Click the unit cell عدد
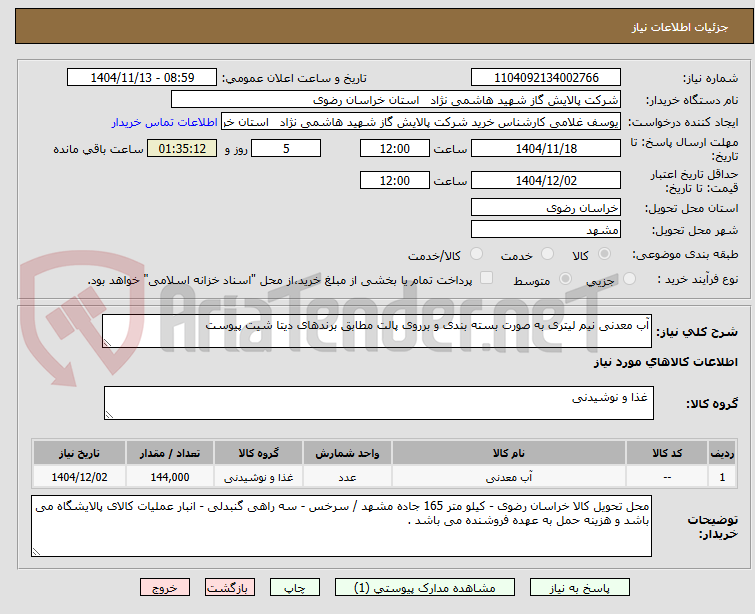The width and height of the screenshot is (755, 614). 347,477
